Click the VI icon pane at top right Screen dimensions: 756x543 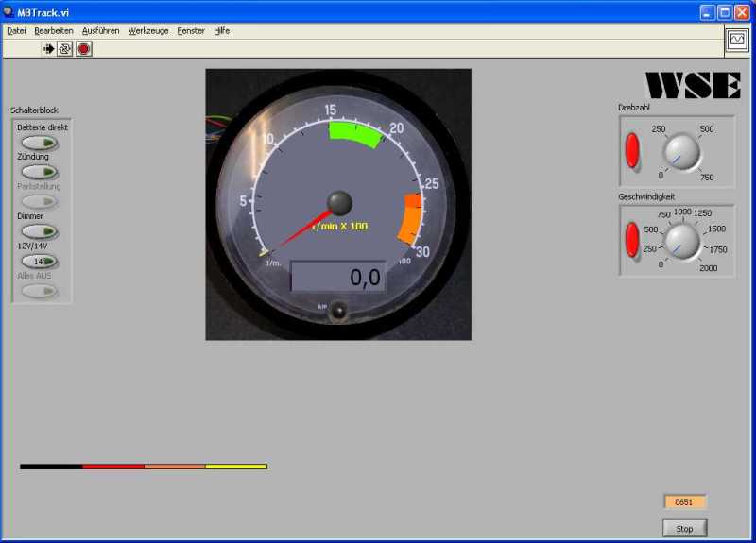[x=736, y=40]
